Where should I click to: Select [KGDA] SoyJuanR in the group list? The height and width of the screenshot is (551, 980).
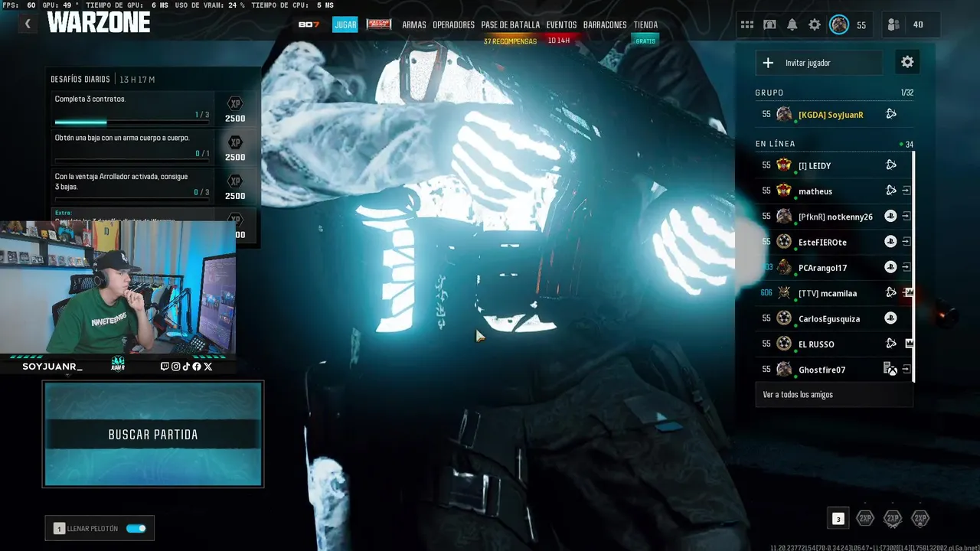point(834,114)
